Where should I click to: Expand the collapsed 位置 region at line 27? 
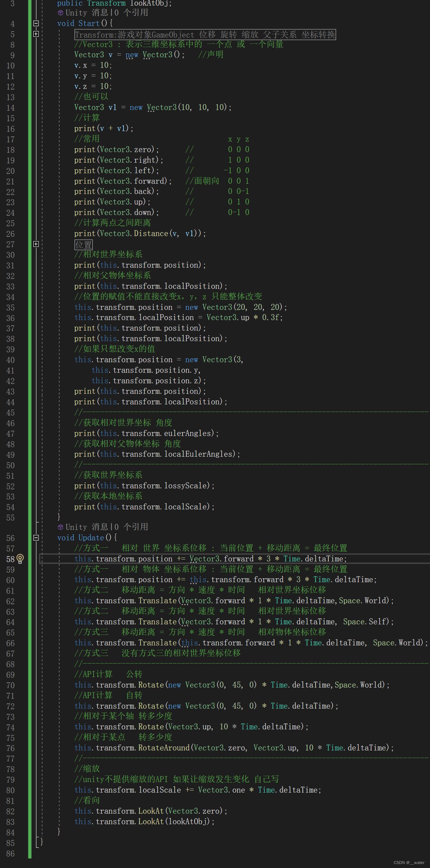point(36,244)
